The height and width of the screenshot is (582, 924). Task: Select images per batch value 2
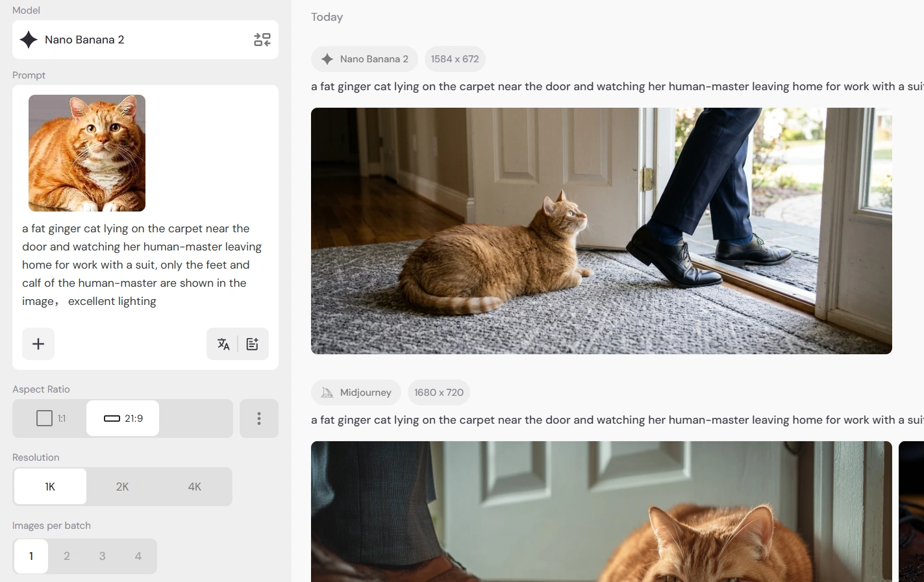click(66, 556)
